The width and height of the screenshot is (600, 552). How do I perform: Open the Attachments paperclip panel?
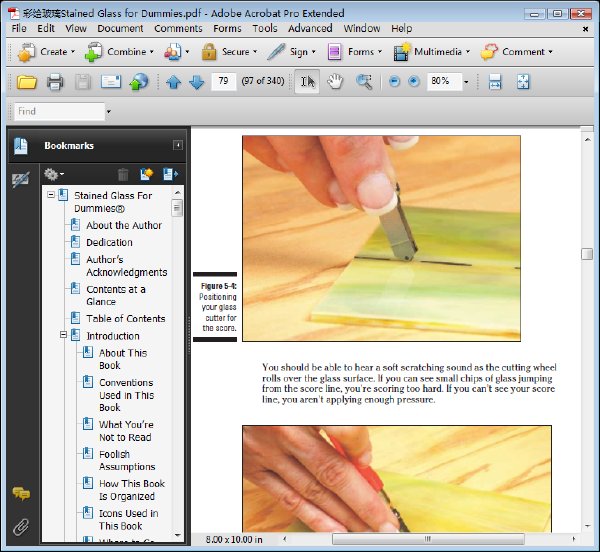click(x=21, y=527)
